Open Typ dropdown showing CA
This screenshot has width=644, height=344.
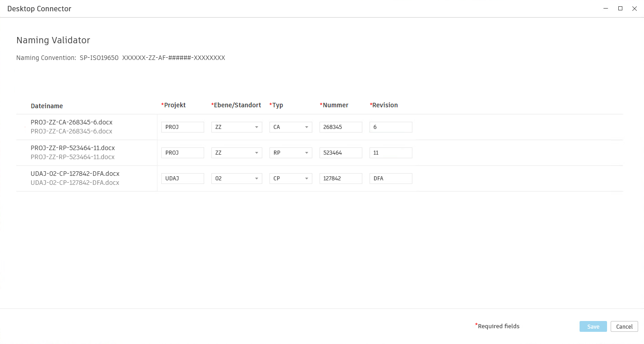coord(291,127)
